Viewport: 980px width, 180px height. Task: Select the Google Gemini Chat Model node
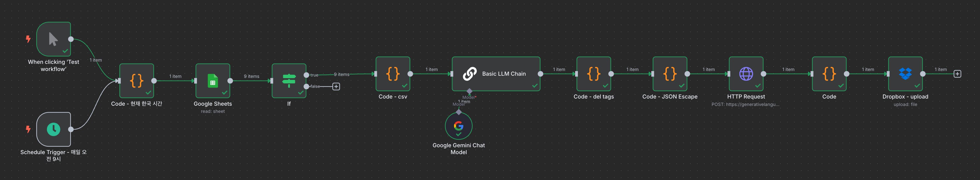tap(458, 126)
